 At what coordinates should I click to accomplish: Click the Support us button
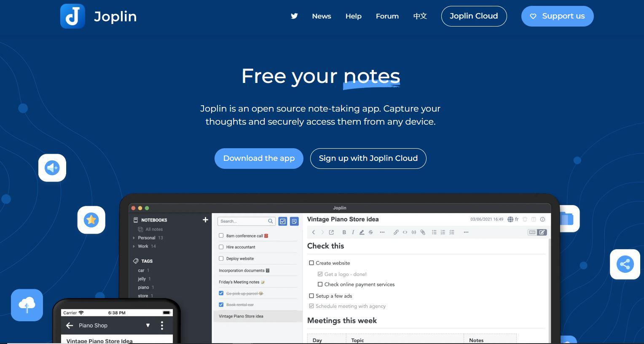tap(557, 16)
